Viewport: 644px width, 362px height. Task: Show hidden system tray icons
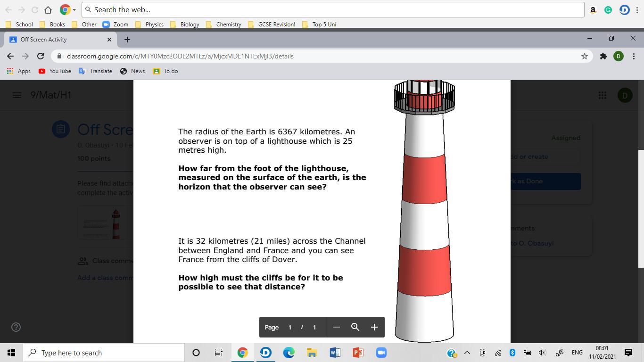click(x=467, y=353)
